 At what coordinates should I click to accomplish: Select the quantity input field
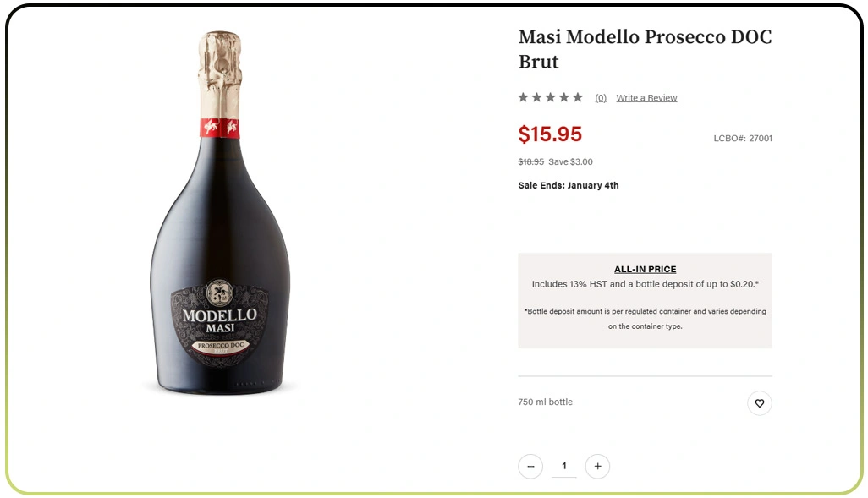[x=563, y=466]
